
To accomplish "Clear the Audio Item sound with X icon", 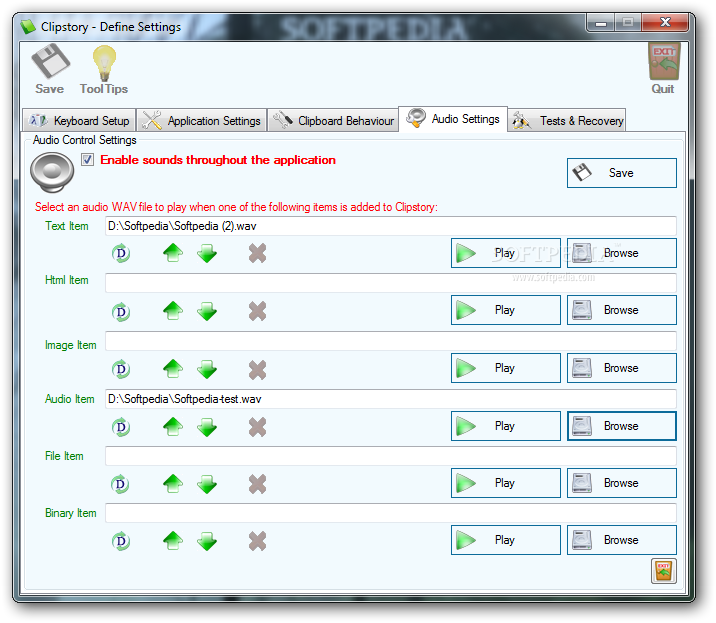I will click(258, 428).
